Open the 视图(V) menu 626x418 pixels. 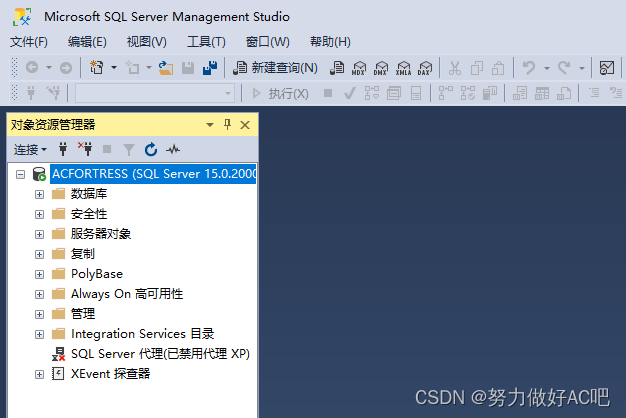147,42
